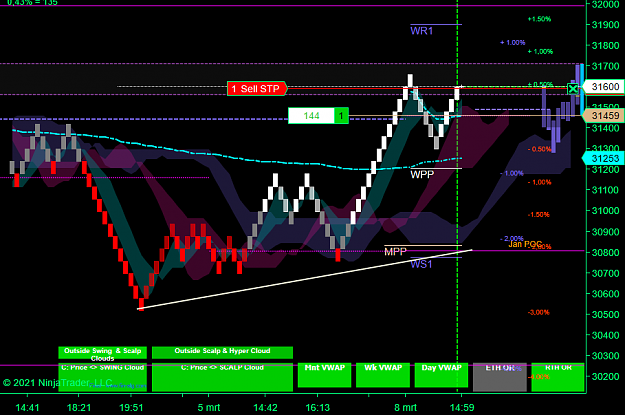Select the white ascending trendline
This screenshot has height=415, width=625.
pos(306,279)
